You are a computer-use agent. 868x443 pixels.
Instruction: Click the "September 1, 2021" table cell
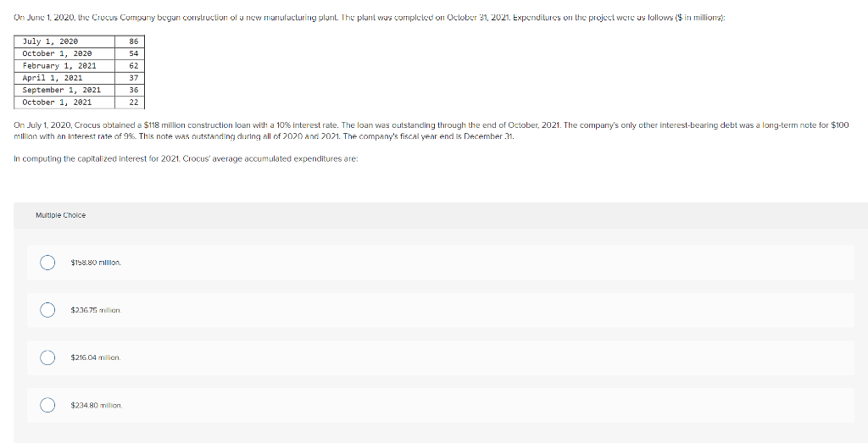(64, 90)
